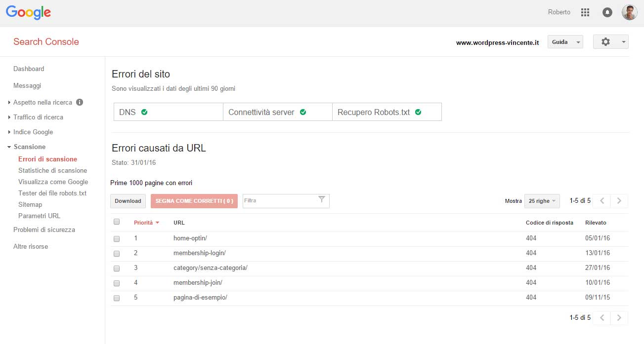This screenshot has width=644, height=344.
Task: Click the user profile avatar
Action: pos(629,12)
